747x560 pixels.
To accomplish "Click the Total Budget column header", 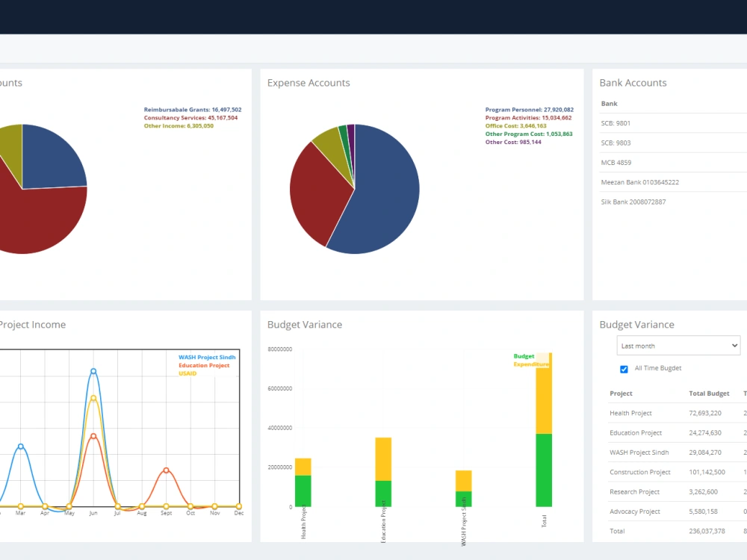I will click(709, 393).
